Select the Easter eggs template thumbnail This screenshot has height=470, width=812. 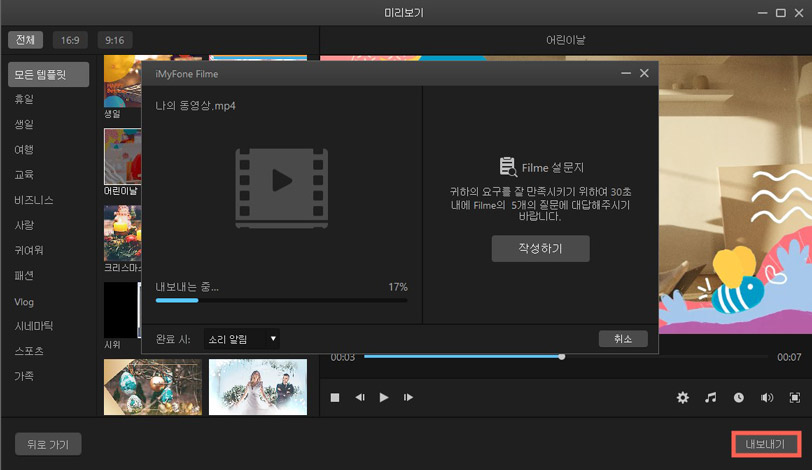tap(153, 387)
